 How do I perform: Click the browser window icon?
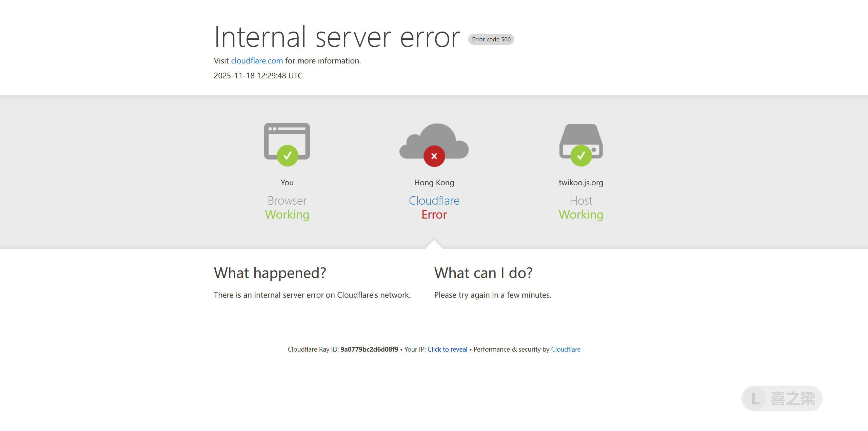(x=287, y=136)
